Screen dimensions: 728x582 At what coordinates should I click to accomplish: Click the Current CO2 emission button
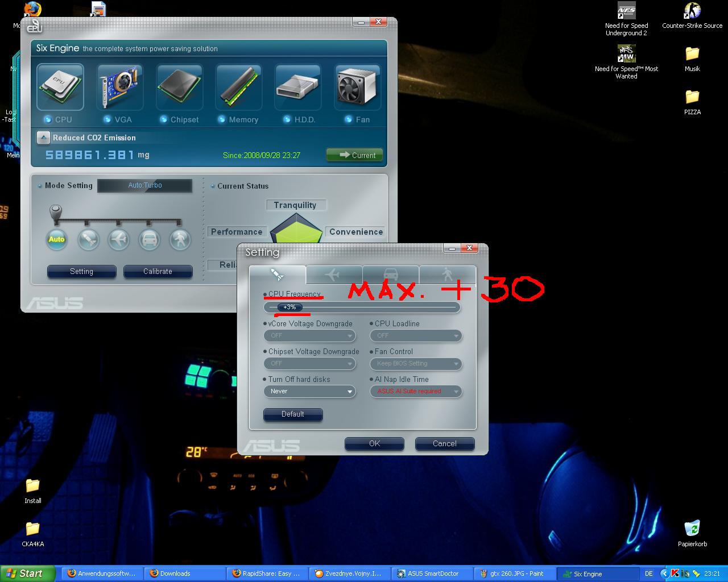[x=354, y=155]
